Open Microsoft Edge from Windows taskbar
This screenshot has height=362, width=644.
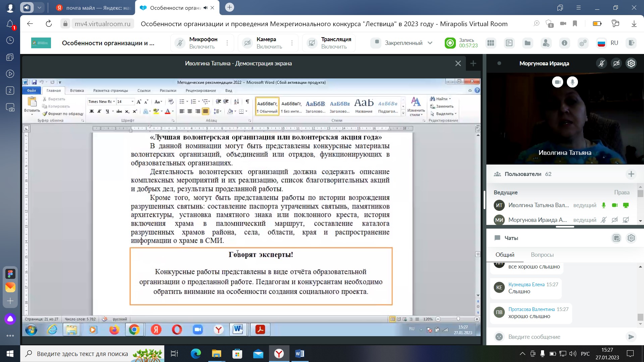point(196,354)
